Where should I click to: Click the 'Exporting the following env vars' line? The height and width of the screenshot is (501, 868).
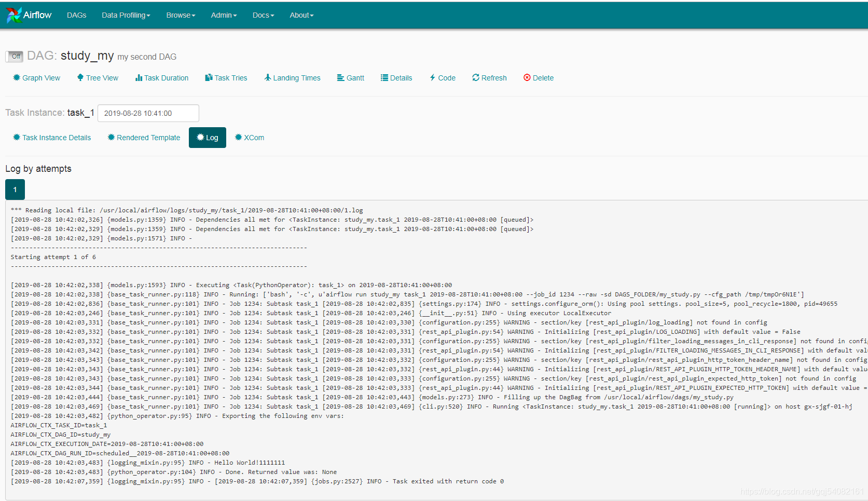click(x=177, y=416)
